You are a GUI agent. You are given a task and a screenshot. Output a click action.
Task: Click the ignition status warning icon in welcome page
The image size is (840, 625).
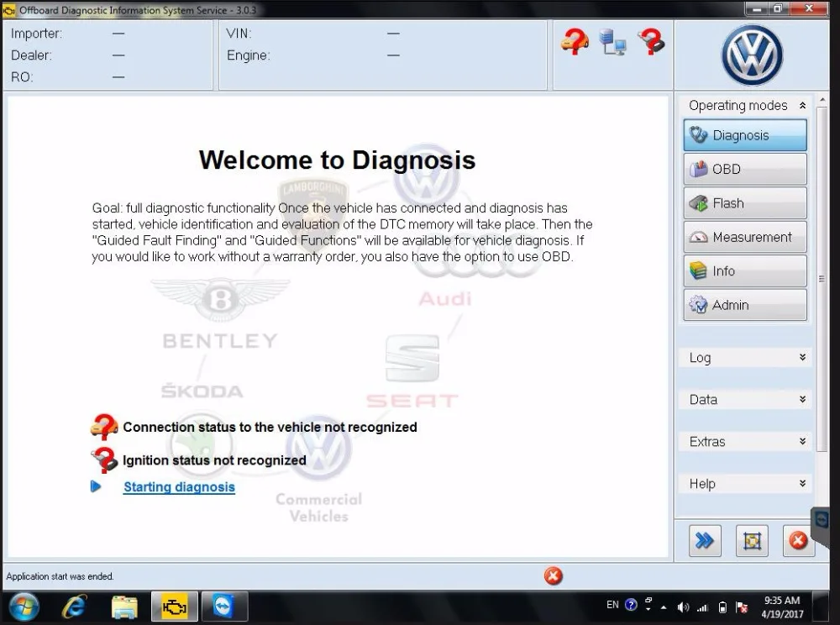[104, 460]
